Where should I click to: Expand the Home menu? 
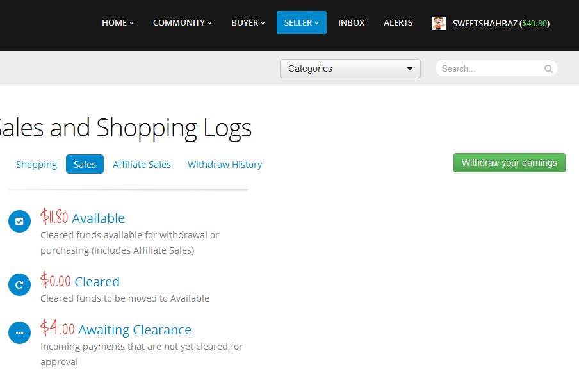pyautogui.click(x=118, y=23)
